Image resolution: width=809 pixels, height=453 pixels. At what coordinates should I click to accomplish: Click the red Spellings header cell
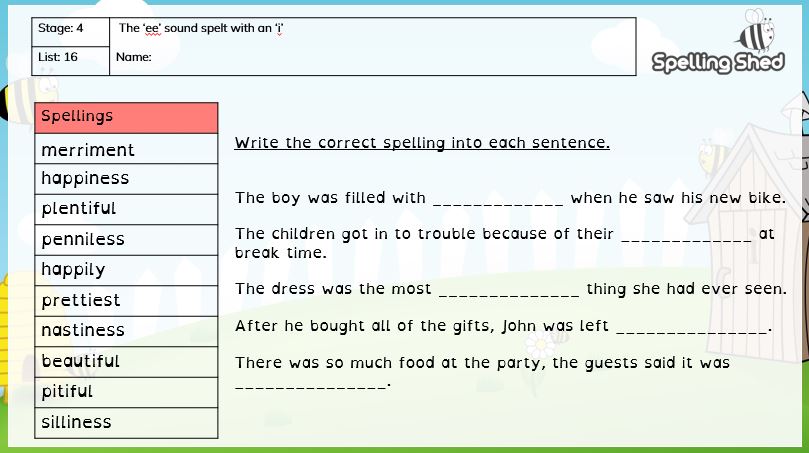coord(126,118)
